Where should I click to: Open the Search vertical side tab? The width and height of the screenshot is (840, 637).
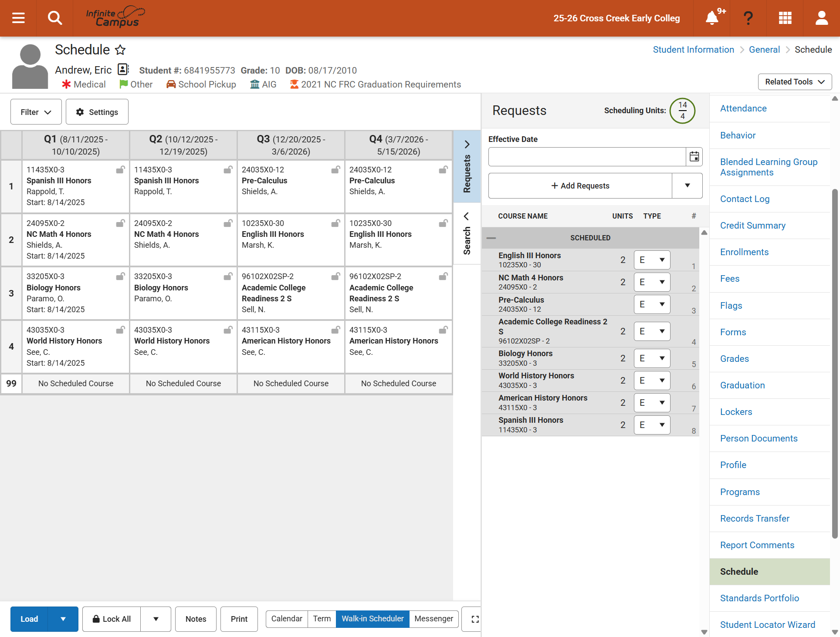(467, 233)
